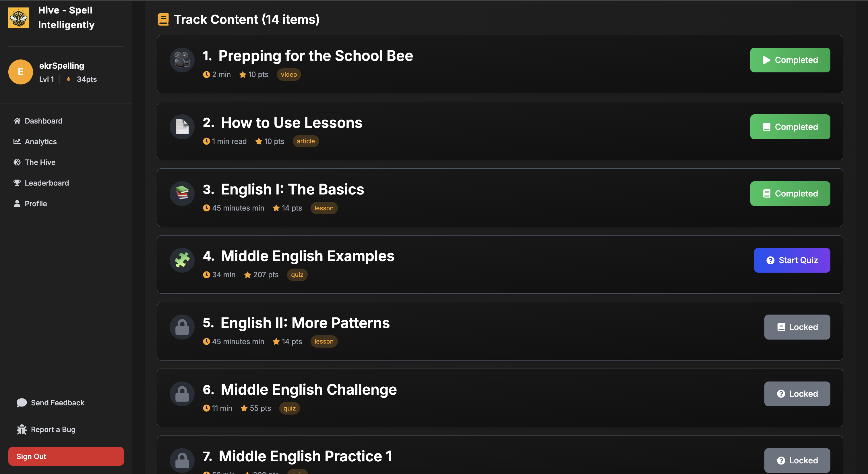
Task: View your Profile page
Action: (x=36, y=203)
